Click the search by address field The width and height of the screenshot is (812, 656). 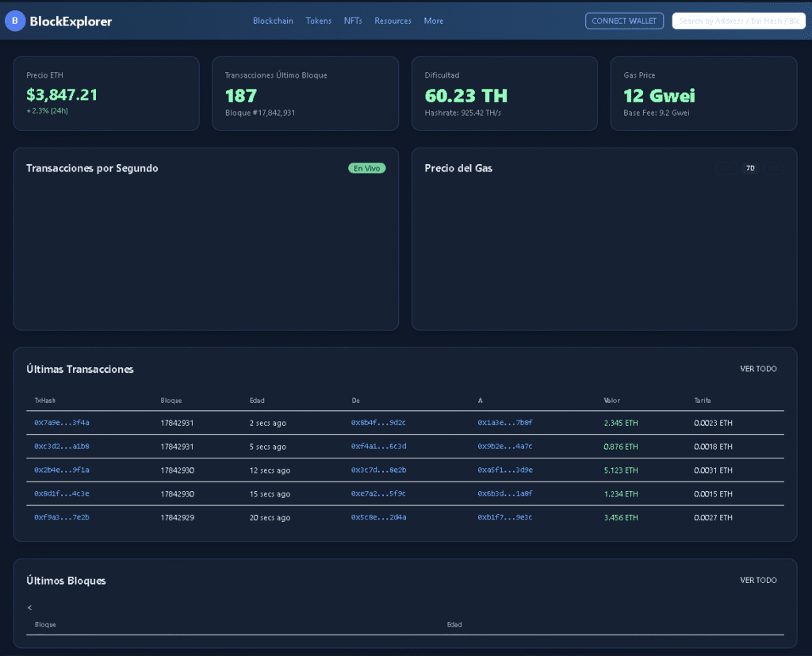[x=738, y=21]
